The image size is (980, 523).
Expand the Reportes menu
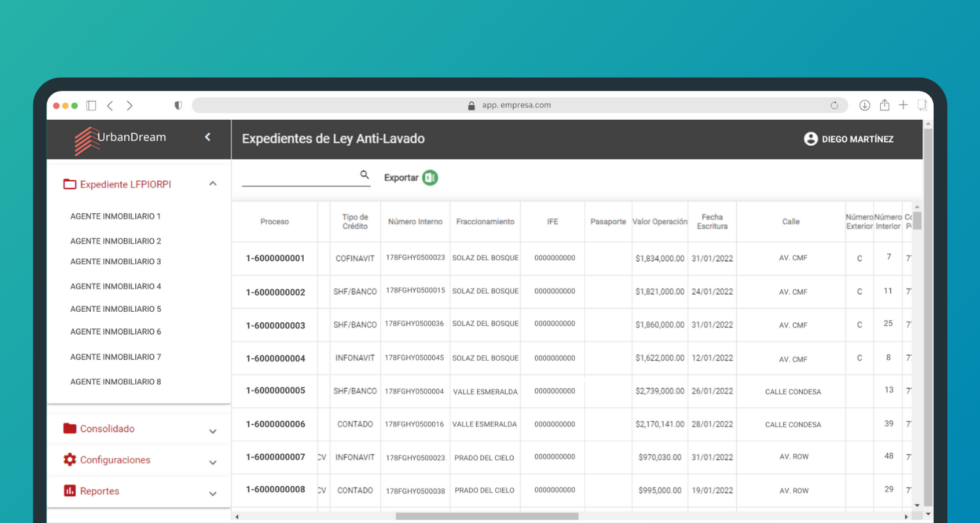[x=212, y=494]
